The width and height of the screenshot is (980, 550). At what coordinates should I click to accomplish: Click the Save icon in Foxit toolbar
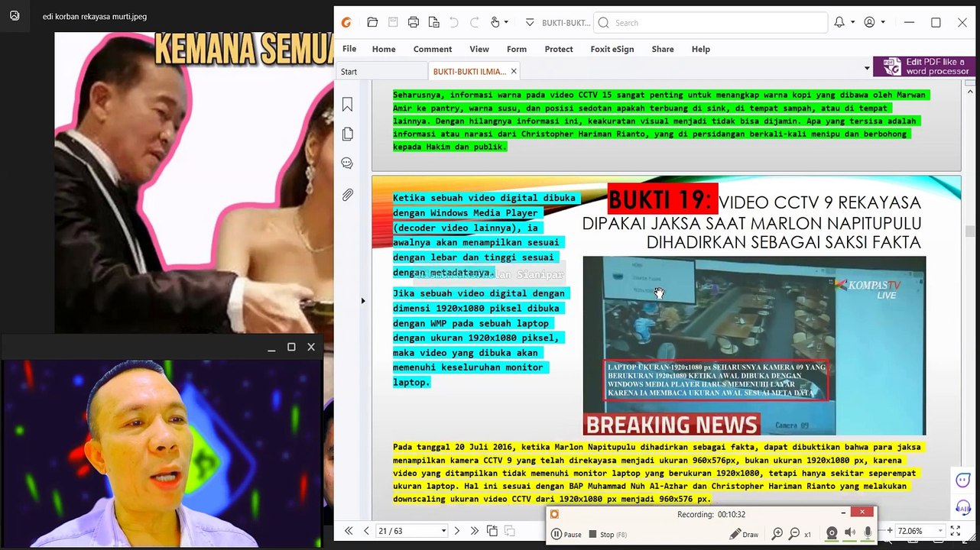[x=393, y=22]
